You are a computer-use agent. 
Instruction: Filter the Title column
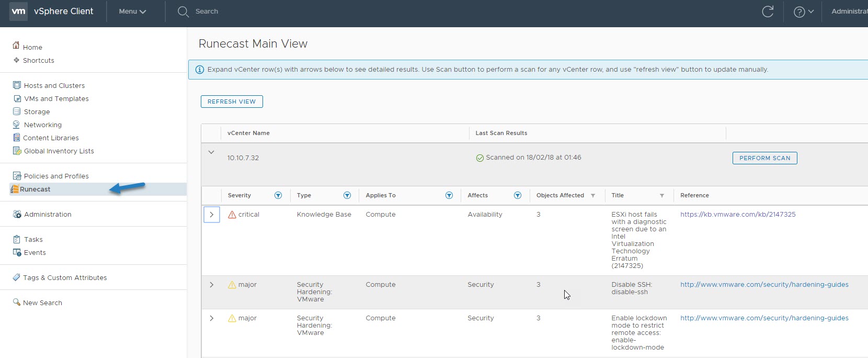pyautogui.click(x=662, y=196)
